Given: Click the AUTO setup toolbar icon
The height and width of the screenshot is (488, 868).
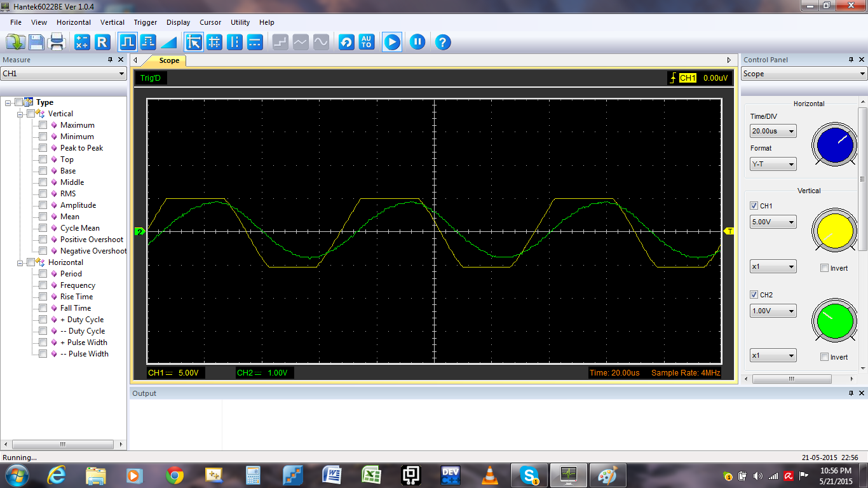Looking at the screenshot, I should tap(367, 43).
